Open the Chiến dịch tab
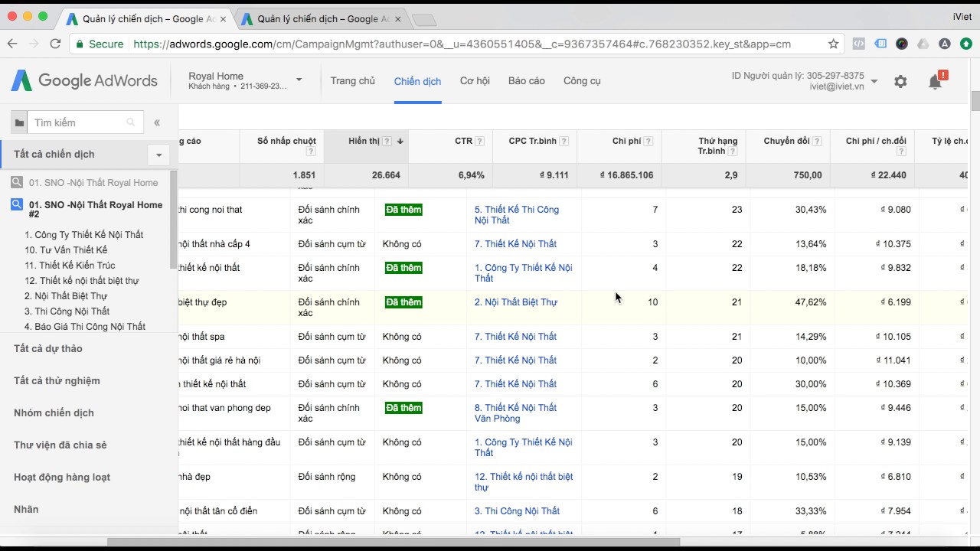This screenshot has height=551, width=980. (x=417, y=81)
